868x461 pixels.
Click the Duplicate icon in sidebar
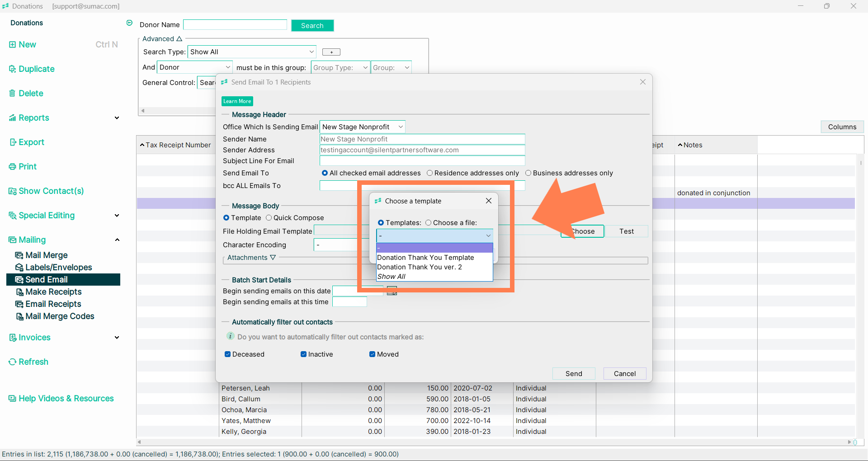click(12, 69)
